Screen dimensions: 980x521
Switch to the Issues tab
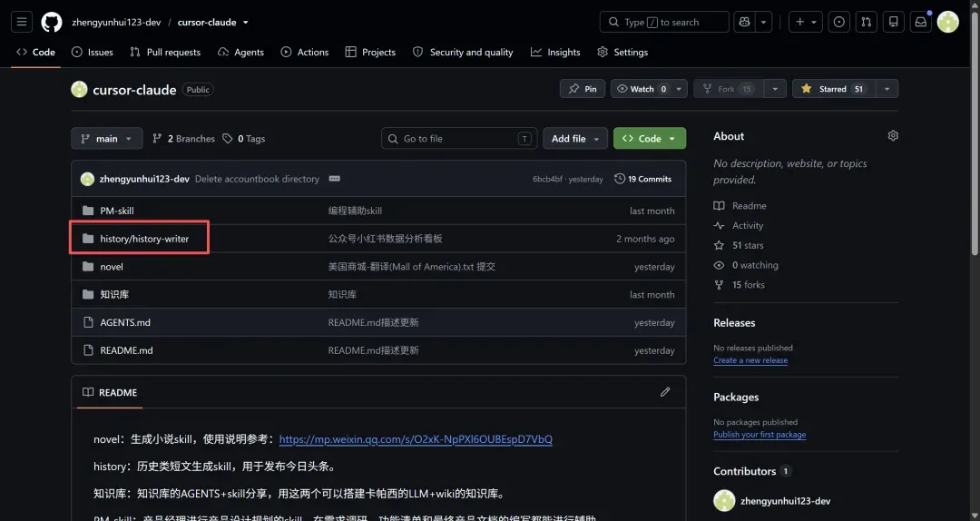click(x=93, y=52)
